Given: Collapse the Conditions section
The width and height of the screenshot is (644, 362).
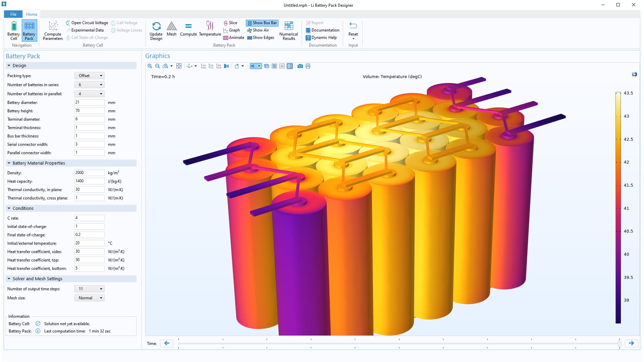Looking at the screenshot, I should 9,208.
